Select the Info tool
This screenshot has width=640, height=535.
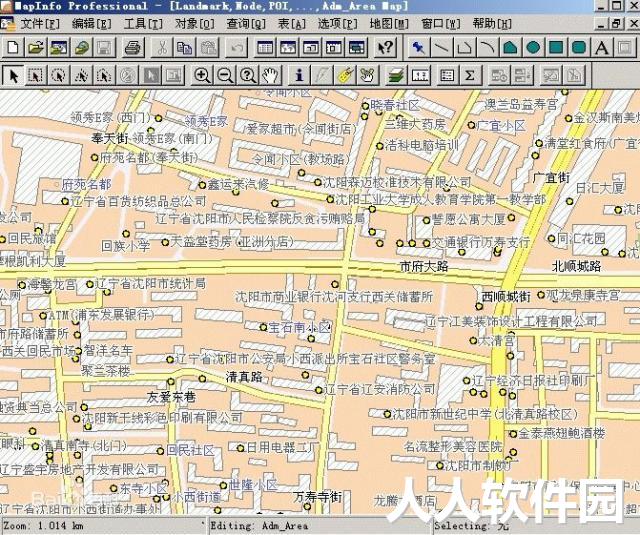(299, 75)
